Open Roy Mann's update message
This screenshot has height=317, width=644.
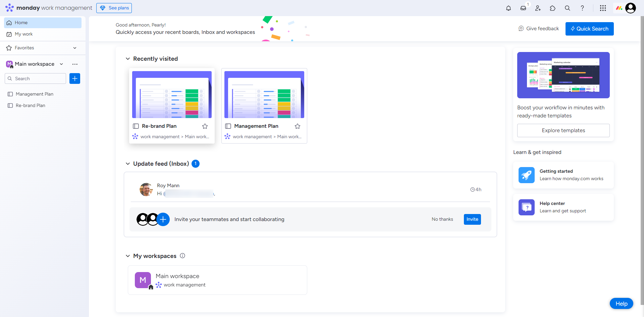tap(310, 190)
